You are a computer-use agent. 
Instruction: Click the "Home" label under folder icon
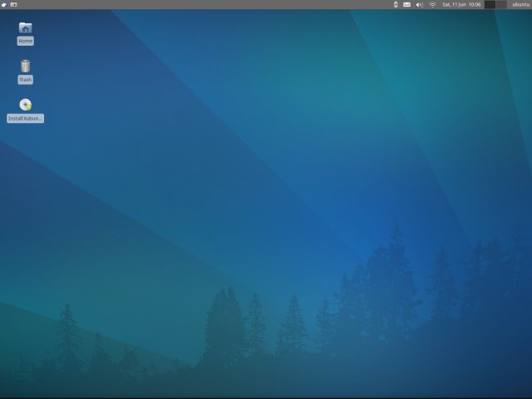pos(26,41)
